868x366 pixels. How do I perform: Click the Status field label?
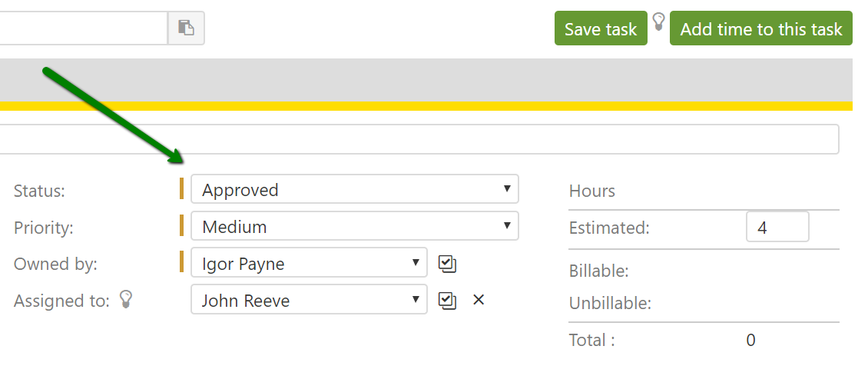(39, 191)
